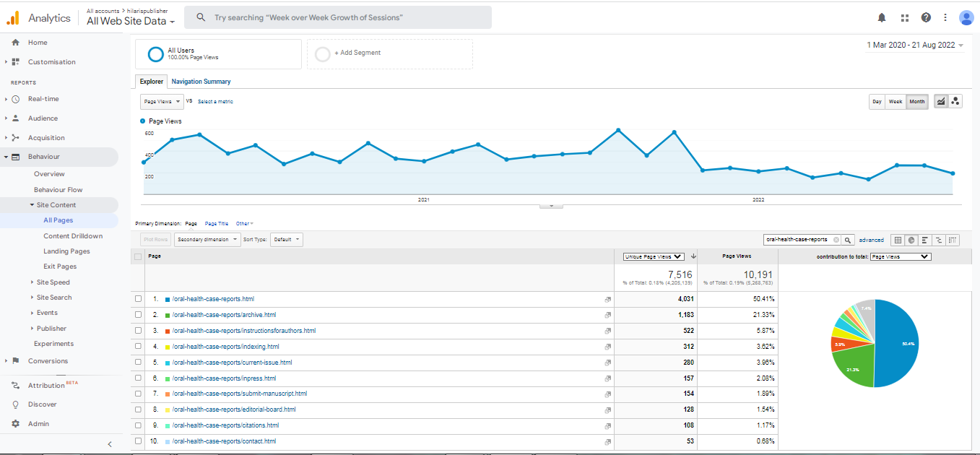Open the help question mark icon
The height and width of the screenshot is (455, 980).
926,17
